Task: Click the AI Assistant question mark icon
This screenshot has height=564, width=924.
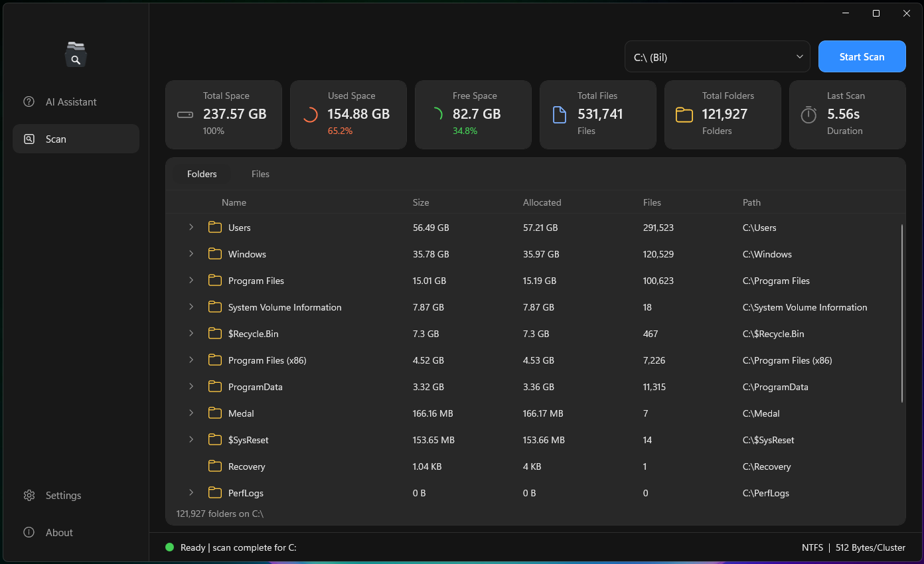Action: (29, 102)
